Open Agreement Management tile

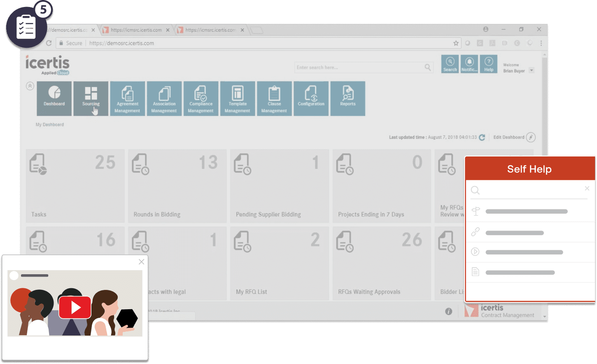[x=127, y=98]
